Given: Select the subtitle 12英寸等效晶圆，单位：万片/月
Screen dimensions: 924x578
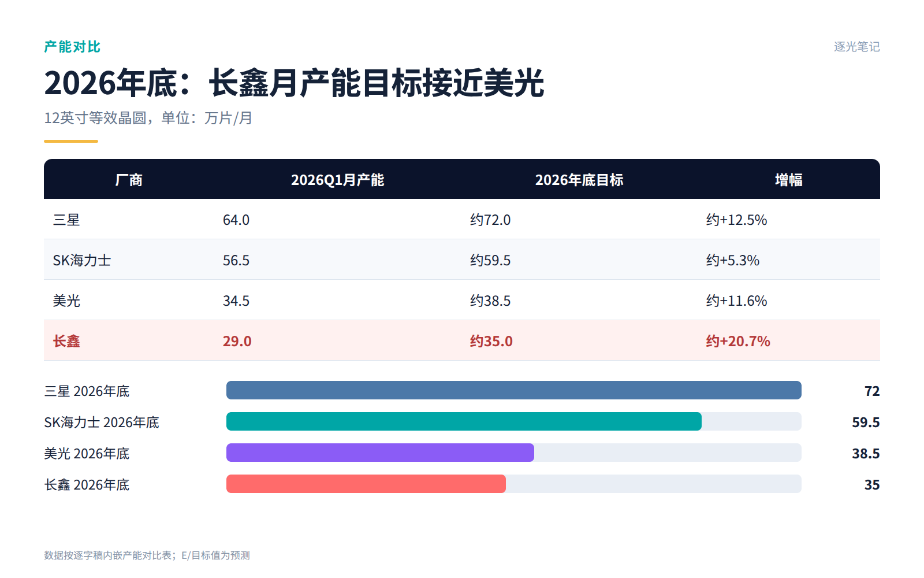Looking at the screenshot, I should (148, 118).
